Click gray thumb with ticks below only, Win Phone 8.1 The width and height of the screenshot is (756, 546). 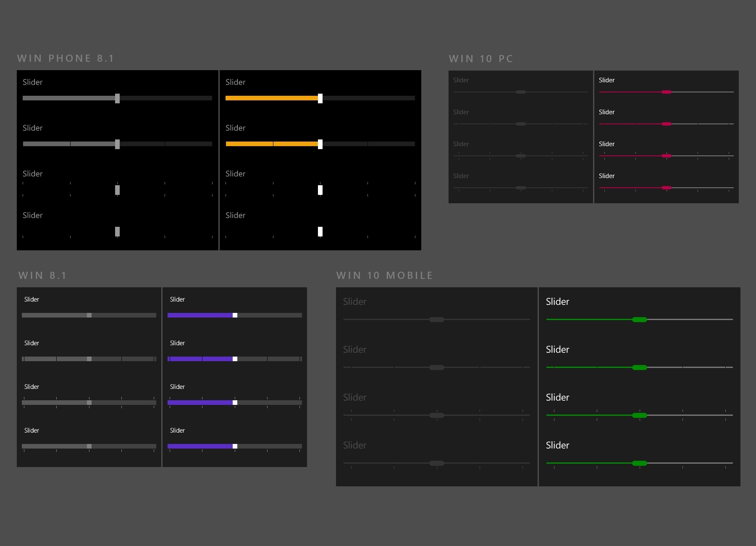click(117, 231)
